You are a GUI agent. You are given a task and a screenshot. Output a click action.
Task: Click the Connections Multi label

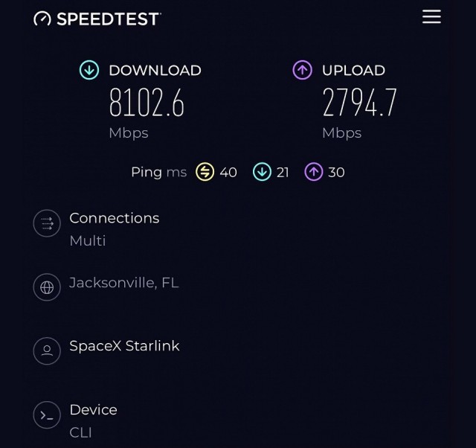coord(88,240)
